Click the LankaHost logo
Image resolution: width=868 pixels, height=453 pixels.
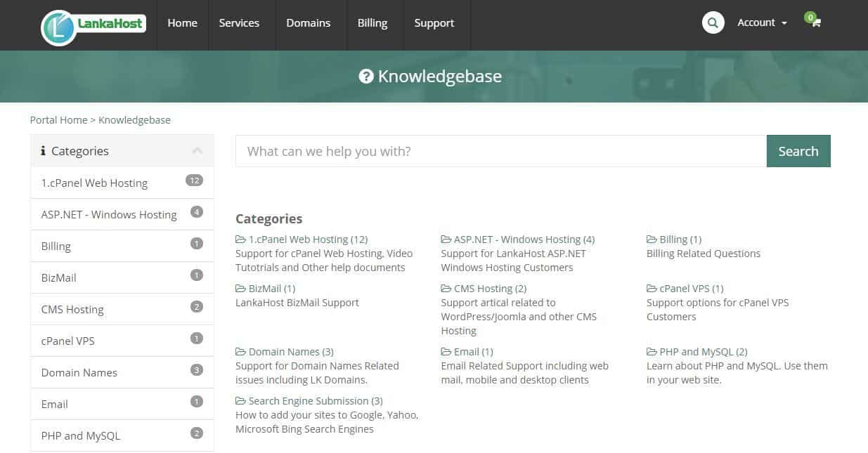click(93, 27)
